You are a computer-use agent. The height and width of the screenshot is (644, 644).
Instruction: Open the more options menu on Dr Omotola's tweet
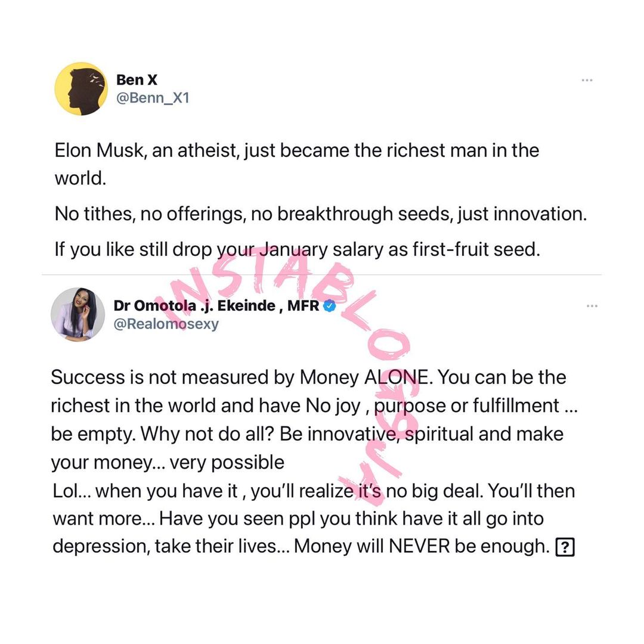coord(592,306)
